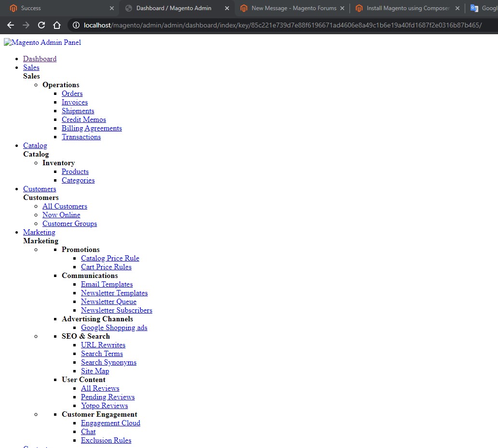Screen dimensions: 498x448
Task: Reload the page with refresh icon
Action: (x=41, y=25)
